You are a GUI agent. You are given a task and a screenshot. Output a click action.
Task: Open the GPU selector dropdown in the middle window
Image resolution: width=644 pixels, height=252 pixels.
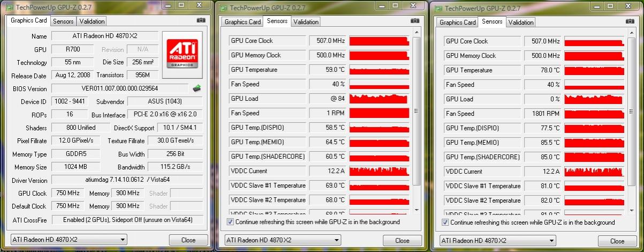point(283,240)
